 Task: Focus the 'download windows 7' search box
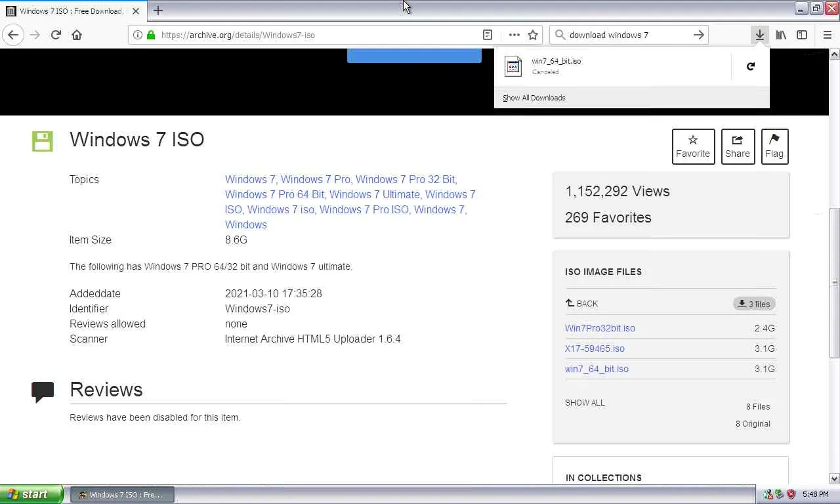[629, 35]
